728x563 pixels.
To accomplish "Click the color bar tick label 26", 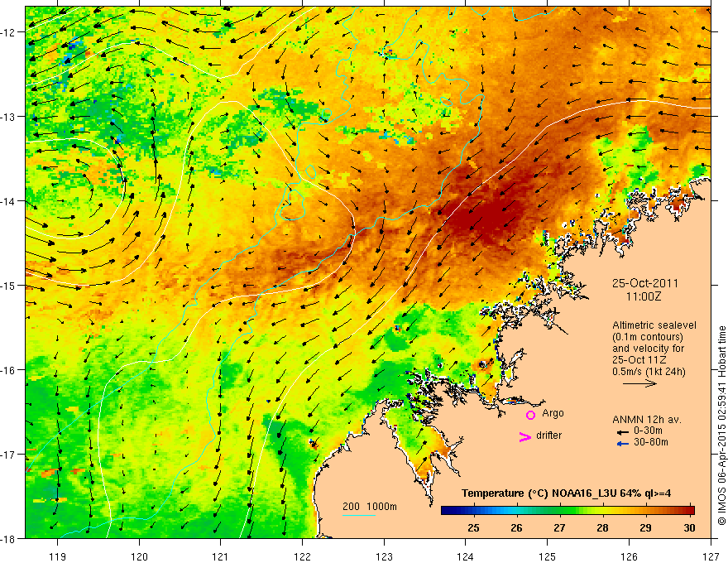I will coord(516,527).
